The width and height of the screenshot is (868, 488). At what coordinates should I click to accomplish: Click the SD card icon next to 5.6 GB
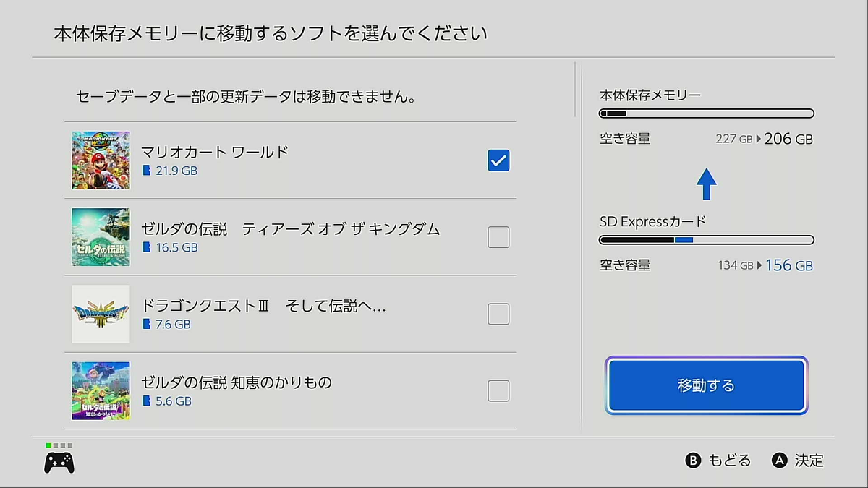[147, 401]
